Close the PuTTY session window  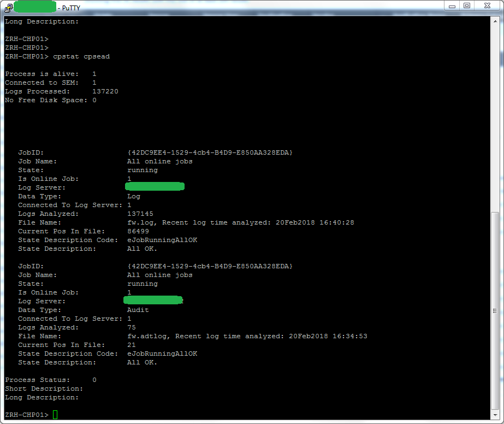pyautogui.click(x=487, y=6)
